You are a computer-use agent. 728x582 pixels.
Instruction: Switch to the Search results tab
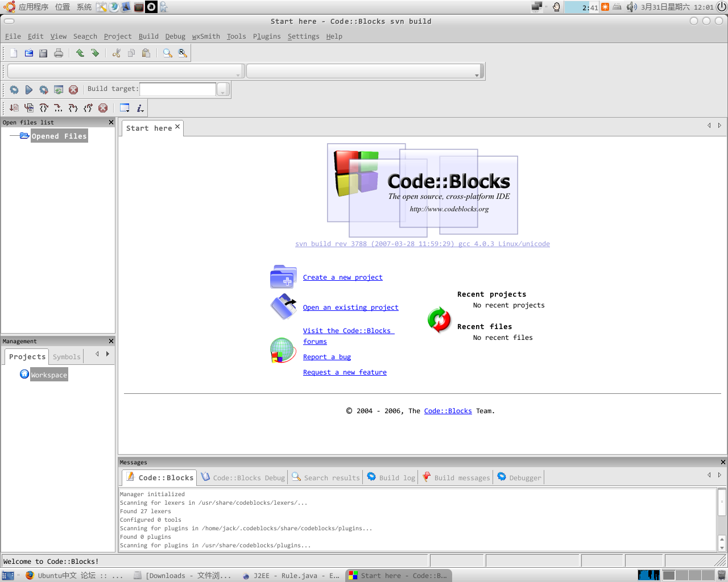pos(326,478)
